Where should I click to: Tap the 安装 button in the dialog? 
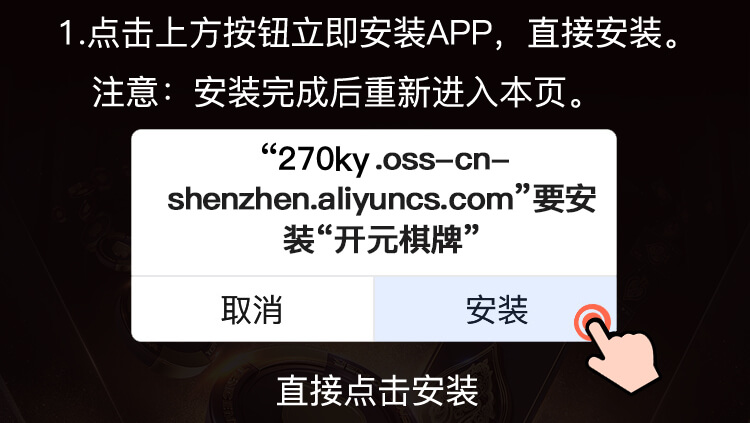[495, 309]
